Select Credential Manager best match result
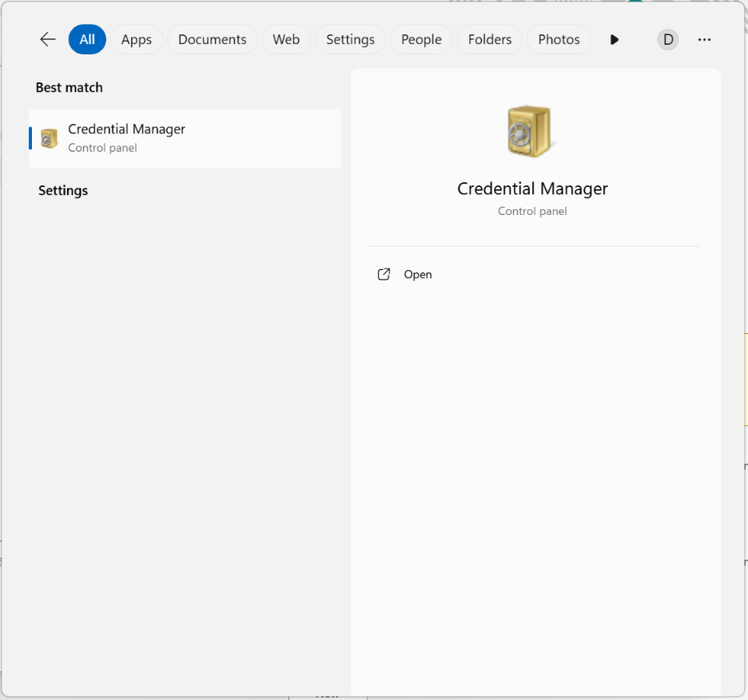The width and height of the screenshot is (748, 700). [185, 138]
